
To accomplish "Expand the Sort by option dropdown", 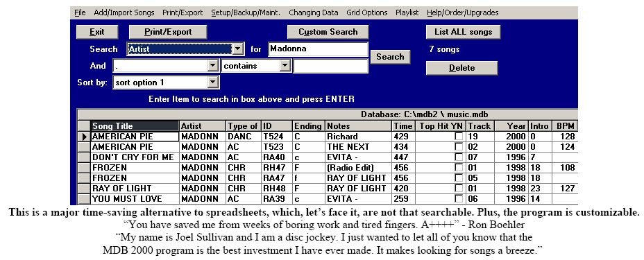I will [212, 83].
